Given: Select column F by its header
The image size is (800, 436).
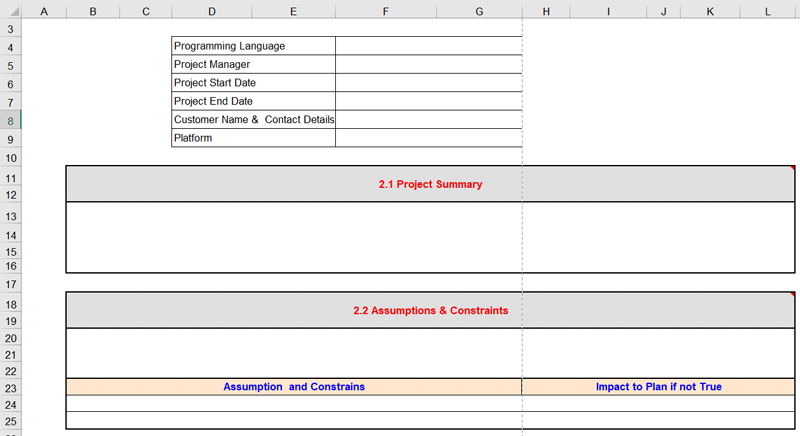Looking at the screenshot, I should tap(386, 11).
